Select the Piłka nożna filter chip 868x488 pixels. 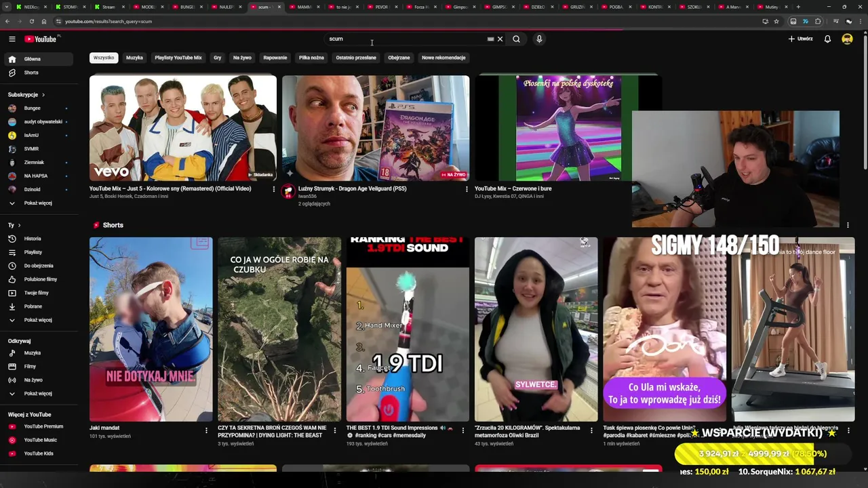(311, 58)
